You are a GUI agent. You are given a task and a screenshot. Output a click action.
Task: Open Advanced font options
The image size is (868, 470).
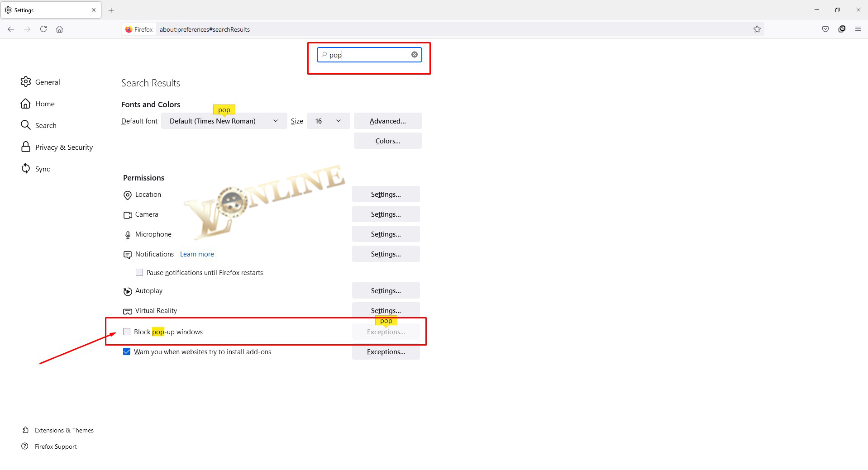(387, 121)
